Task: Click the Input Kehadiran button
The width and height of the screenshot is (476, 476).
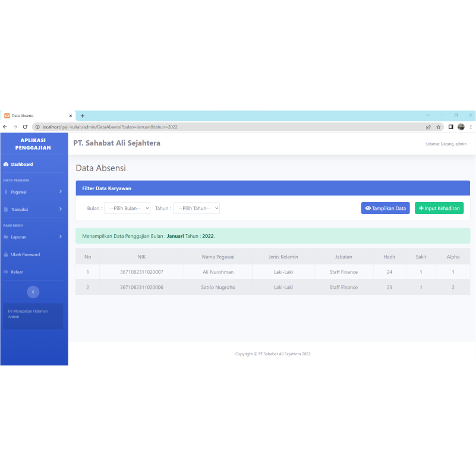Action: 439,208
